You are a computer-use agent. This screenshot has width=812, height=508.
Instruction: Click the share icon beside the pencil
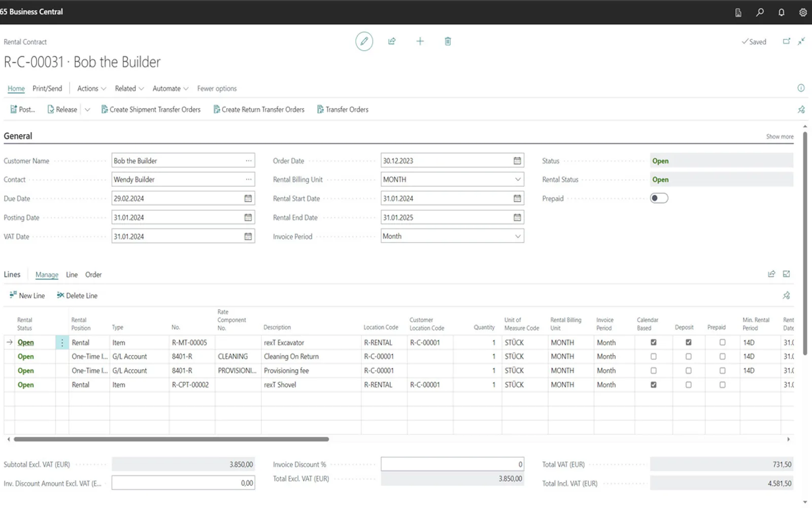(x=392, y=41)
